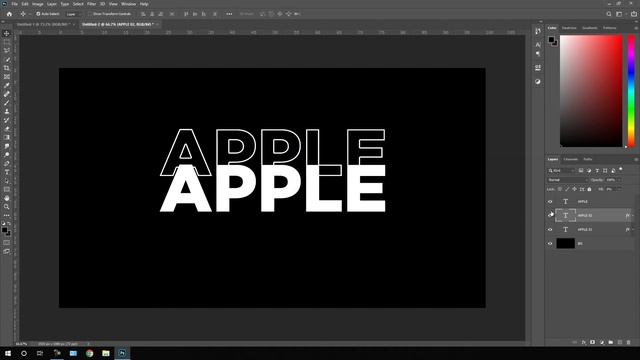The width and height of the screenshot is (640, 360).
Task: Select the Frame tool
Action: [x=7, y=77]
